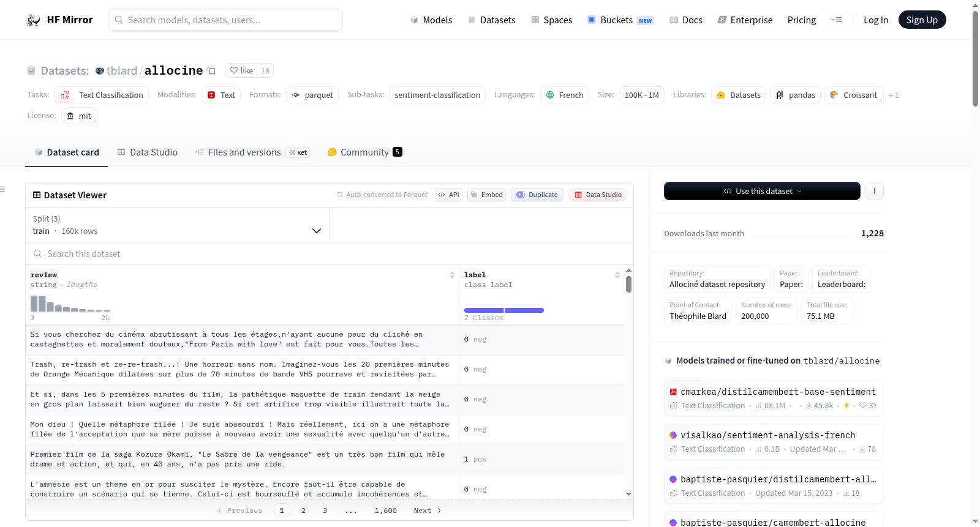Select the row starting "Premier film de la saga"
This screenshot has width=980, height=527.
325,459
